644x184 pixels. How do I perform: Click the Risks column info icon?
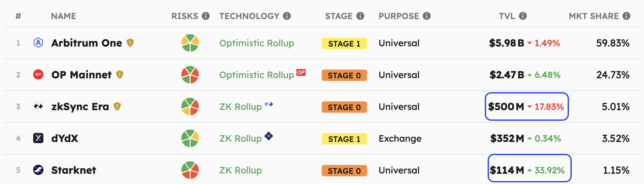206,16
